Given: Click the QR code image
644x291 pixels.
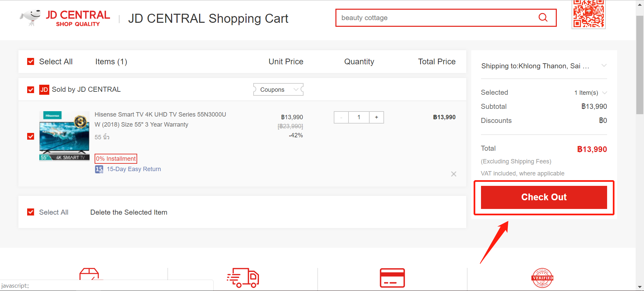Looking at the screenshot, I should point(589,14).
